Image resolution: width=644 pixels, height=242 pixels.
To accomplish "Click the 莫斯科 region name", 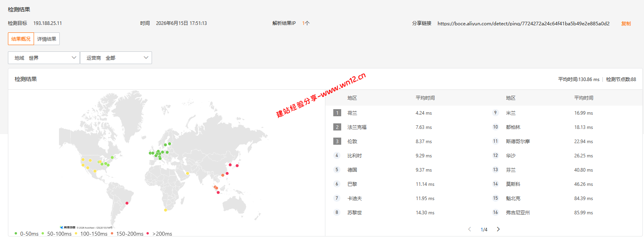I will pyautogui.click(x=513, y=184).
